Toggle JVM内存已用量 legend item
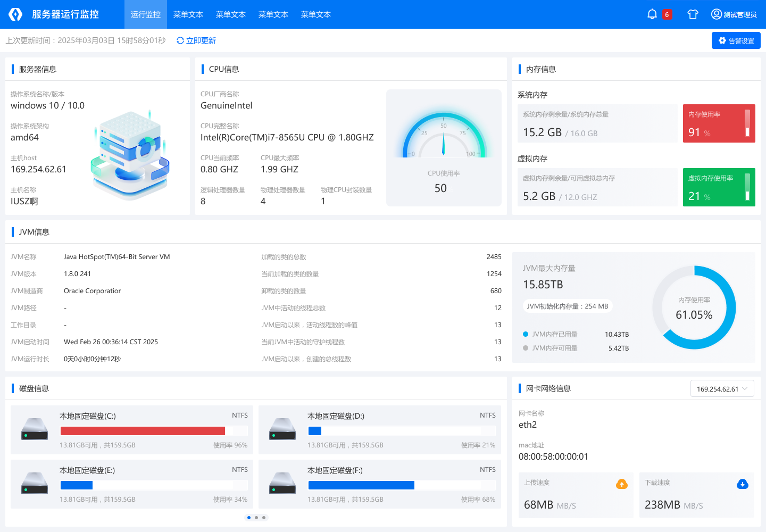766x532 pixels. coord(554,334)
